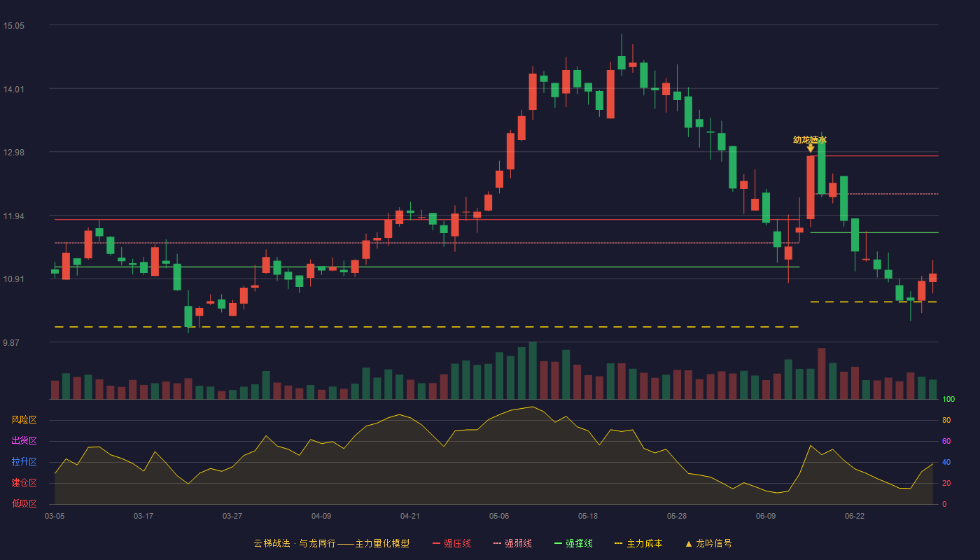Click the tall red volume bar under the 幼龙 signal
This screenshot has width=980, height=560.
pos(822,374)
